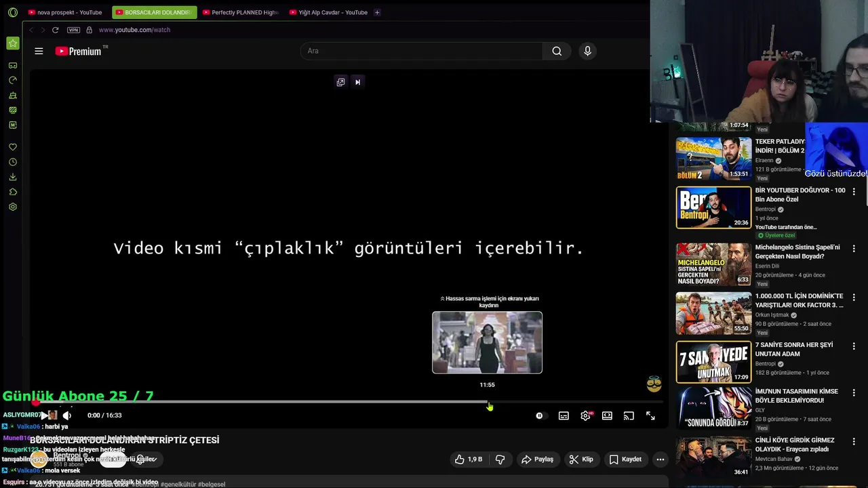Open BİR YOUTUBER DOĞUYOR - 100 Bin Abone Özel title

click(800, 195)
